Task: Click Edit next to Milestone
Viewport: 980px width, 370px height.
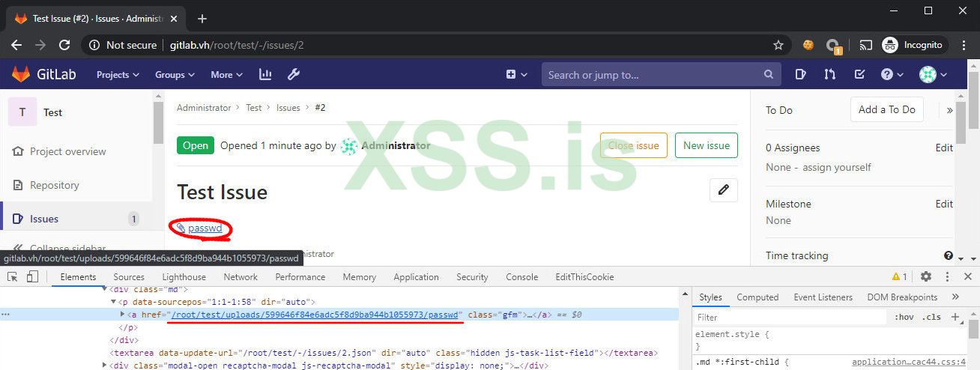Action: [x=944, y=204]
